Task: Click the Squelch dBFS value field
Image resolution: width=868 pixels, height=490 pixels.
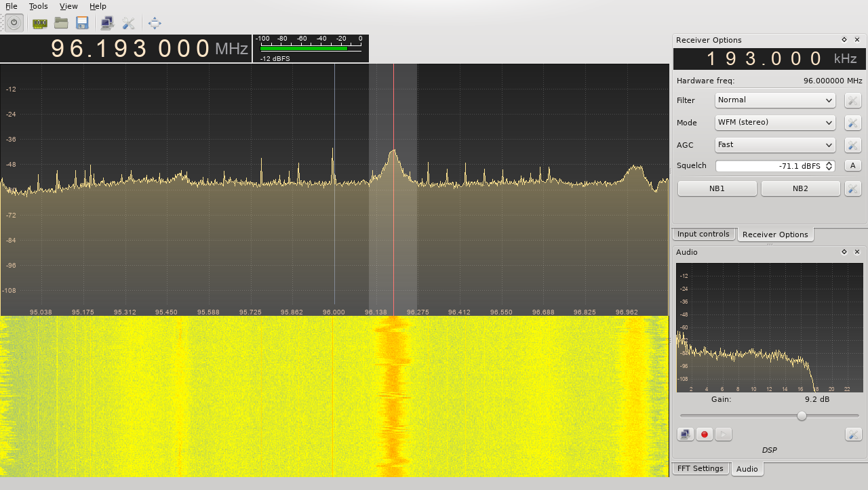Action: click(773, 165)
